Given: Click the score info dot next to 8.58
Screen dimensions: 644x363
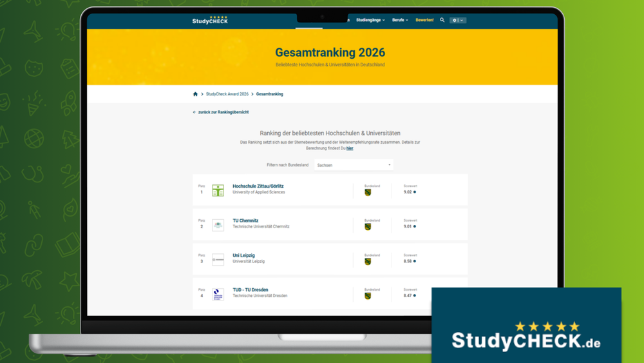Looking at the screenshot, I should pos(415,261).
